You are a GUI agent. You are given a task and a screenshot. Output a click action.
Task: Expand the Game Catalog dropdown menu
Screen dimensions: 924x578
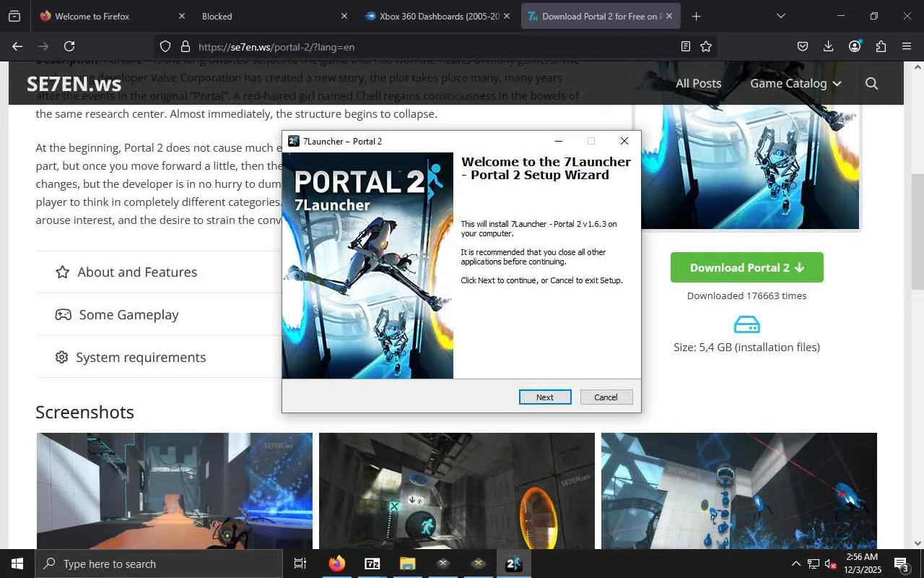coord(796,83)
